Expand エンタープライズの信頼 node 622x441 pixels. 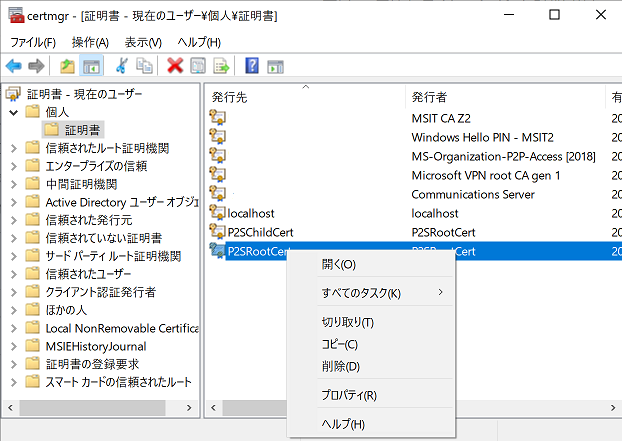13,166
